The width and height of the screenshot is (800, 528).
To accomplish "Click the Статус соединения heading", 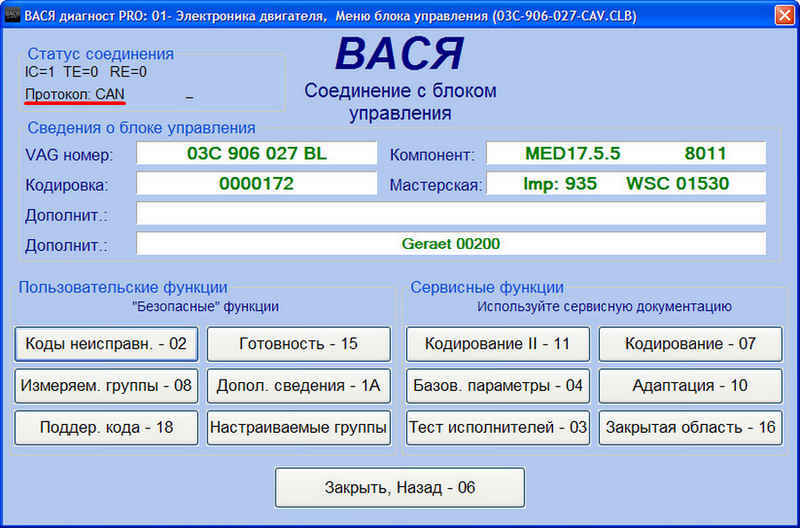I will point(101,54).
